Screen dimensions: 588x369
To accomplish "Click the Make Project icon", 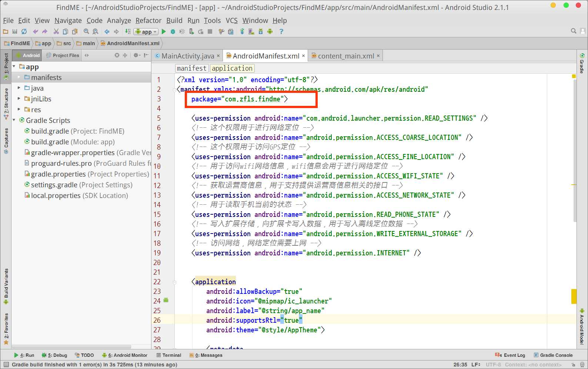I will click(x=128, y=31).
